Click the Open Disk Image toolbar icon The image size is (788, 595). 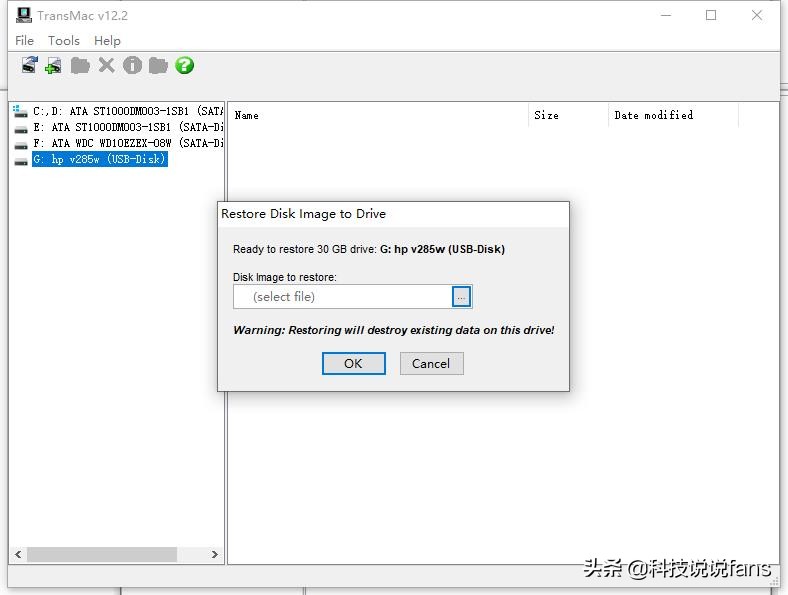point(30,65)
